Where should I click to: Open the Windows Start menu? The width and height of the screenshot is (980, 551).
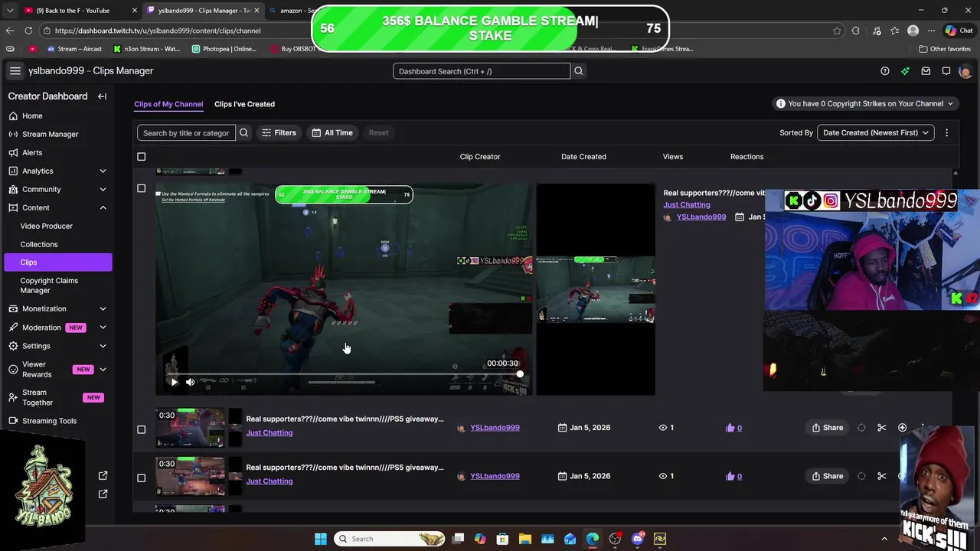coord(321,539)
